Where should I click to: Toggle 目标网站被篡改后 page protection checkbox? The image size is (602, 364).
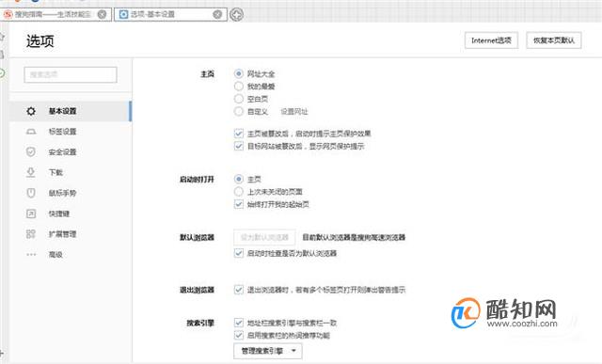coord(238,146)
